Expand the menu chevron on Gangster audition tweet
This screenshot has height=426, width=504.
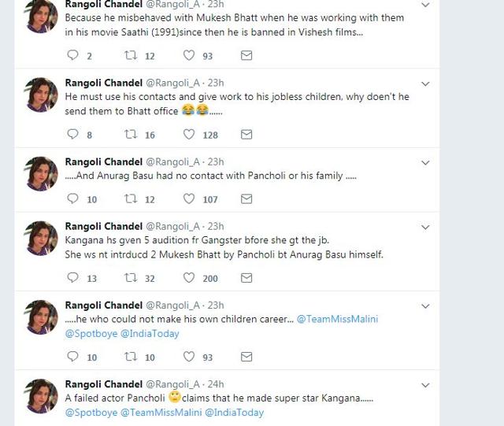coord(425,228)
